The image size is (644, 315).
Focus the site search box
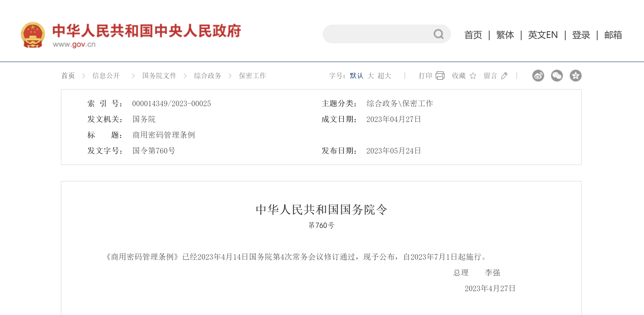(387, 34)
